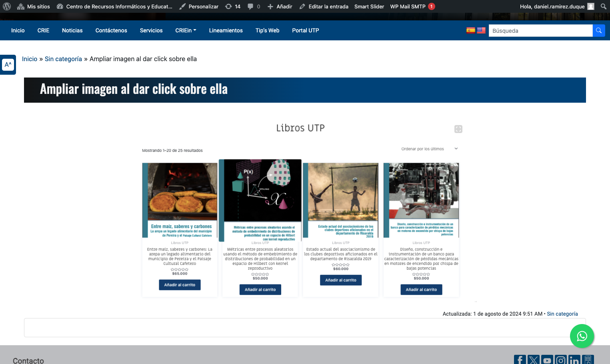Screen dimensions: 610x364
Task: Switch language using the Spanish flag
Action: 471,30
